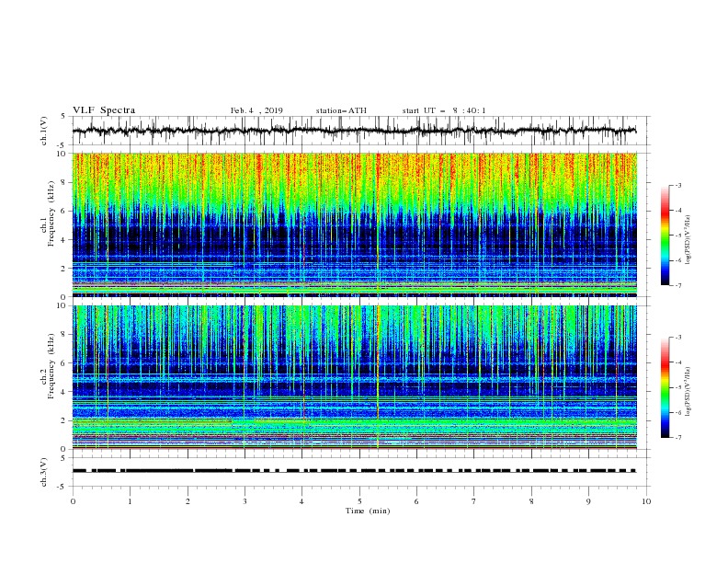Click the time axis tick '7'
Screen dimensions: 728x563
[474, 501]
